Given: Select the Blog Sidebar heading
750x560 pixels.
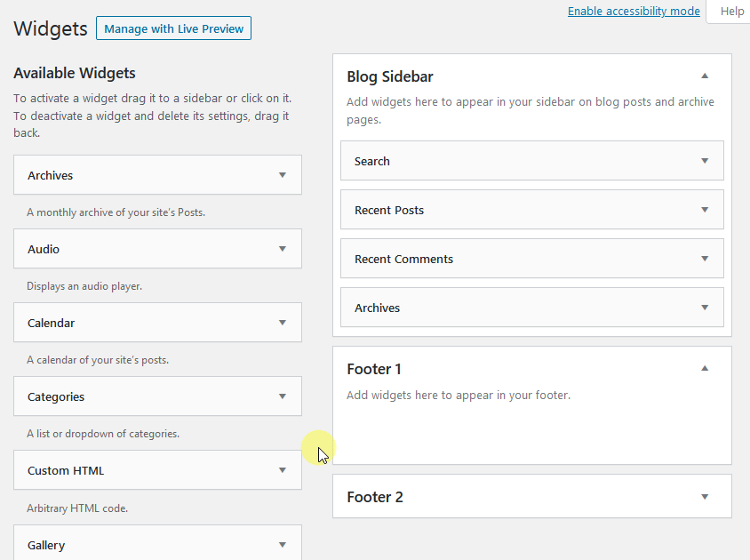Looking at the screenshot, I should point(387,76).
